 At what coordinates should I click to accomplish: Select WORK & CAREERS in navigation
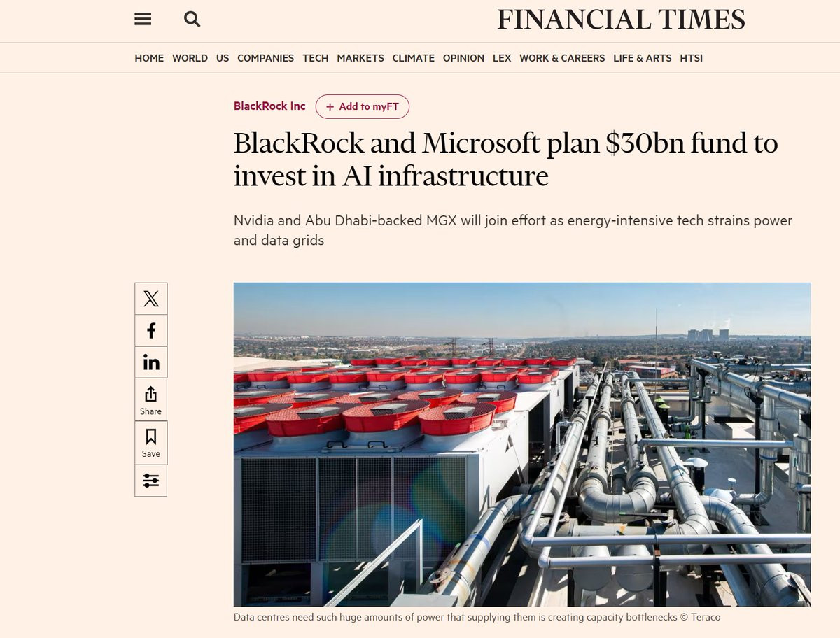pos(562,58)
